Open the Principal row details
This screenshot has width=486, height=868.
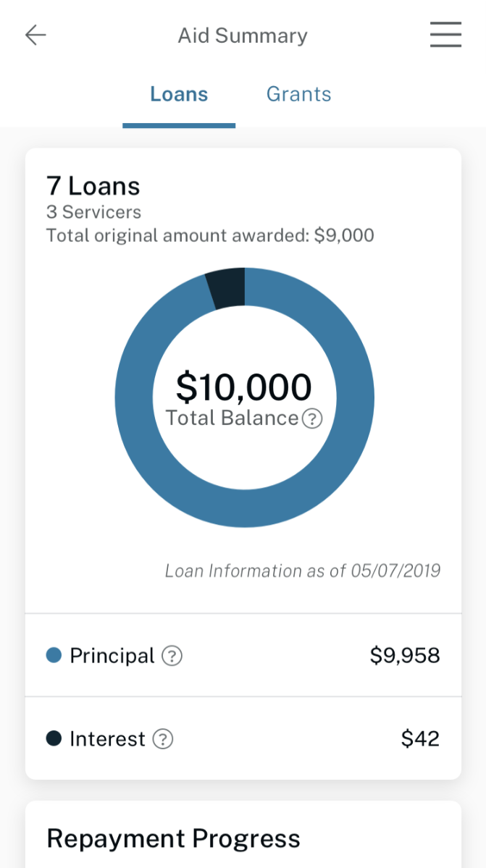tap(243, 654)
